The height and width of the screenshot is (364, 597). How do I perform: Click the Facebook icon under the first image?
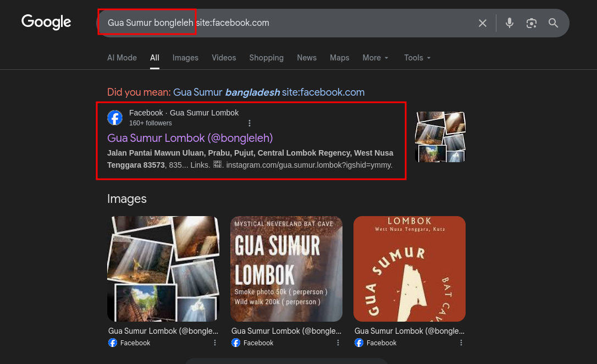tap(113, 343)
